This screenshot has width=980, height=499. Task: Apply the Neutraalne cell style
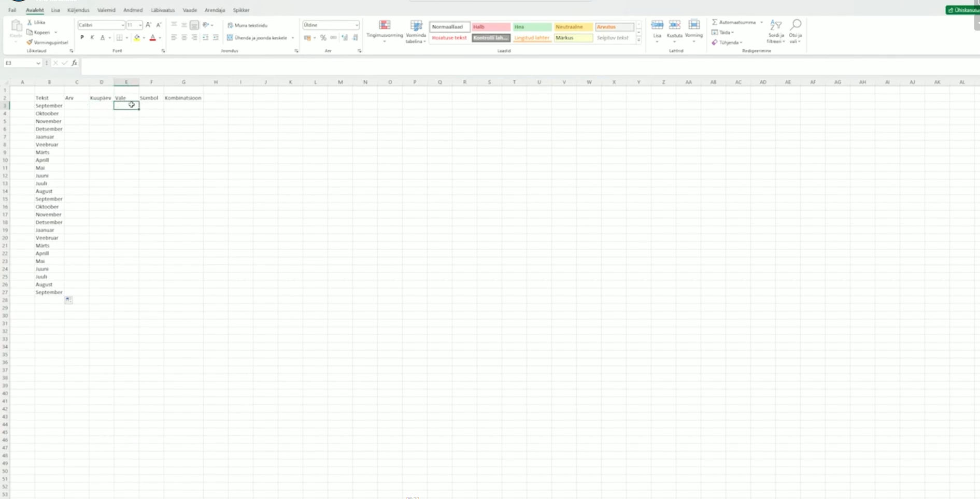point(573,27)
